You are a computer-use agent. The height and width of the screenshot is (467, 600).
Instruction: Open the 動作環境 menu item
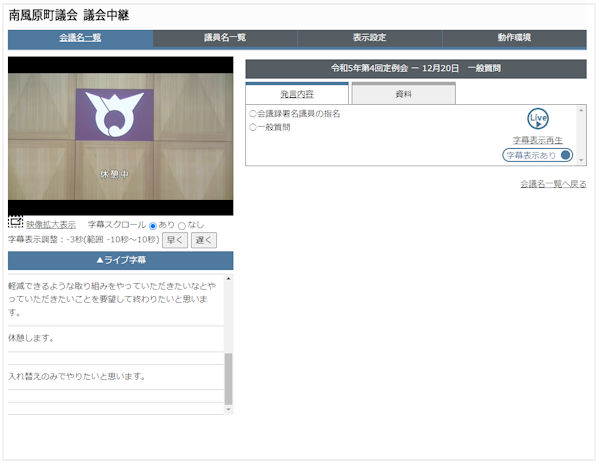point(514,38)
